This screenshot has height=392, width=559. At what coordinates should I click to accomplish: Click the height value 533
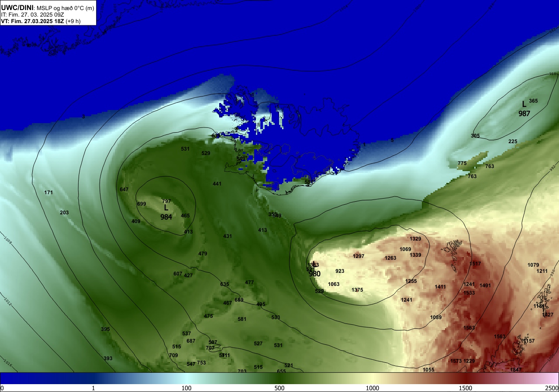pos(276,317)
